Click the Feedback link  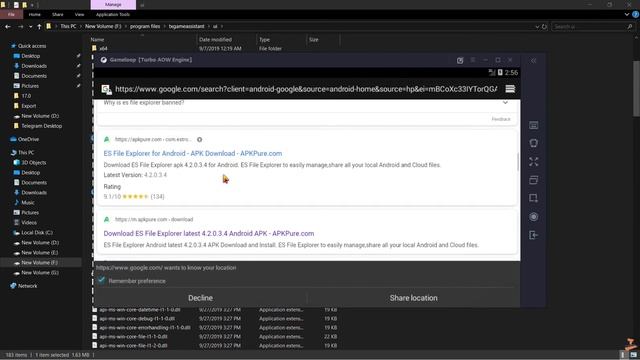tap(501, 119)
